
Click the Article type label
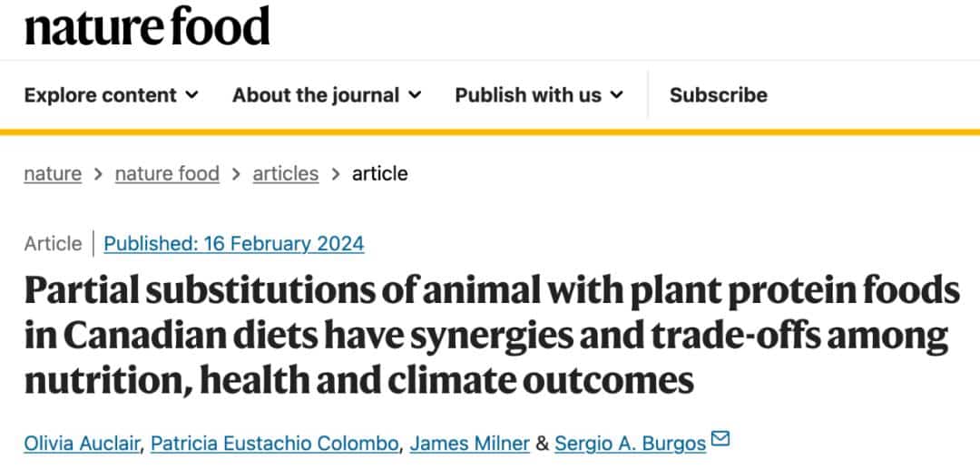click(x=53, y=243)
